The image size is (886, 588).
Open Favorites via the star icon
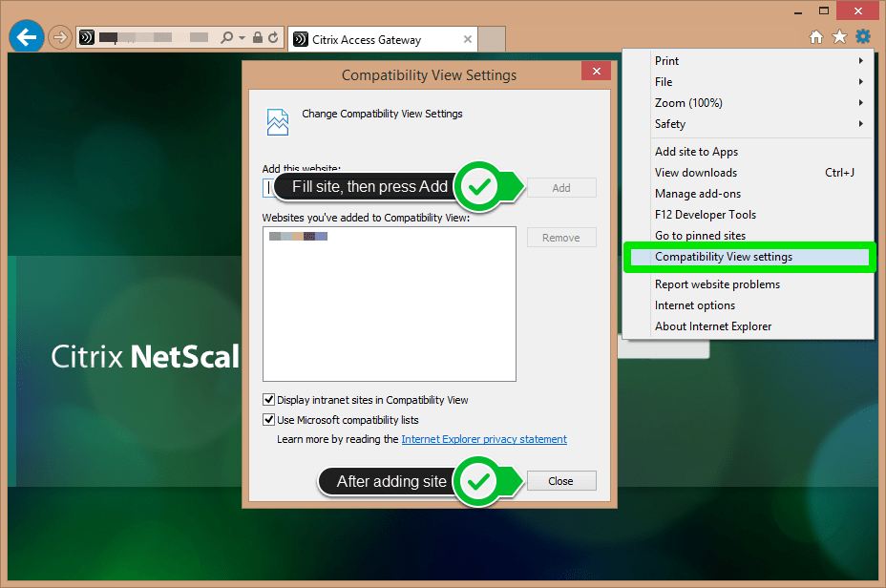tap(839, 35)
